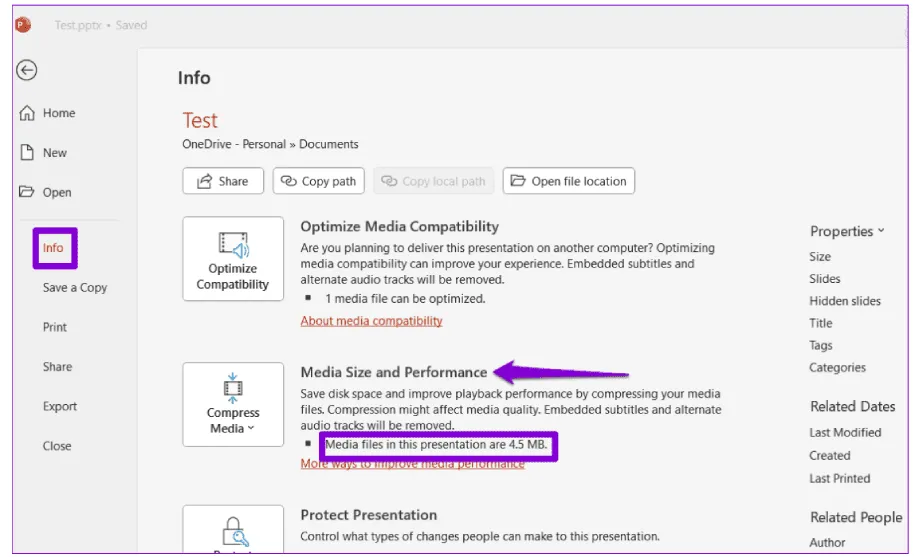This screenshot has height=557, width=915.
Task: Click the Protect Presentation lock icon
Action: pyautogui.click(x=232, y=530)
